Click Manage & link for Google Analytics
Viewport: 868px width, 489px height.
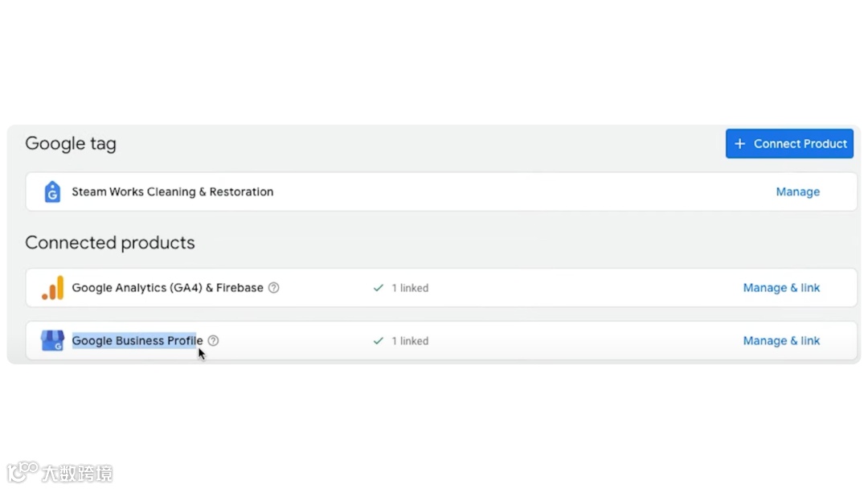click(781, 288)
